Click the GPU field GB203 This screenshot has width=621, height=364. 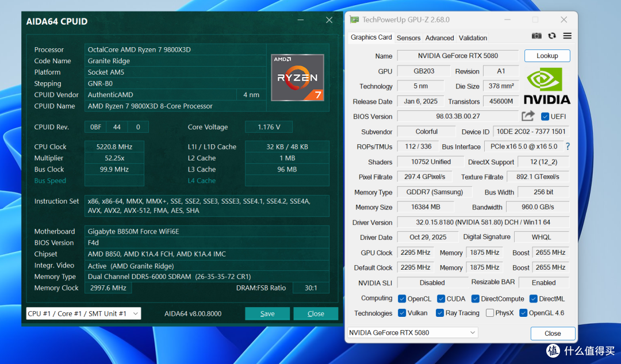(424, 71)
